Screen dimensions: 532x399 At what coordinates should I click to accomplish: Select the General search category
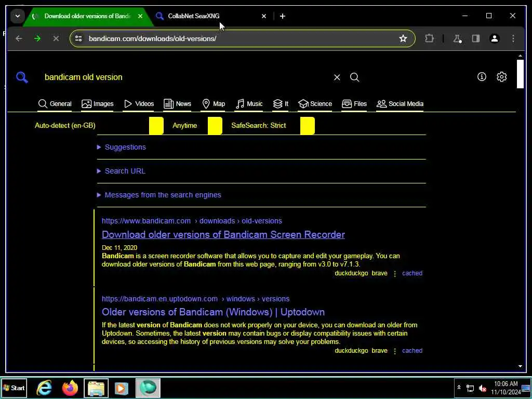point(55,104)
